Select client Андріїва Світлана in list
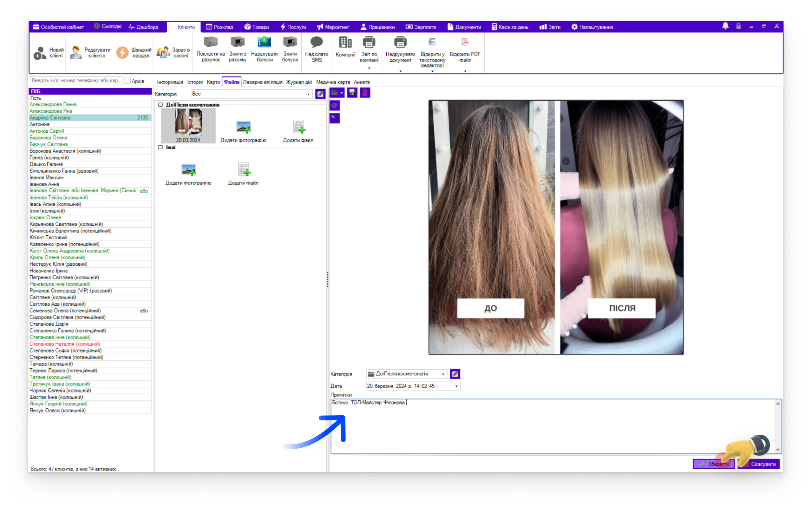 coord(90,117)
